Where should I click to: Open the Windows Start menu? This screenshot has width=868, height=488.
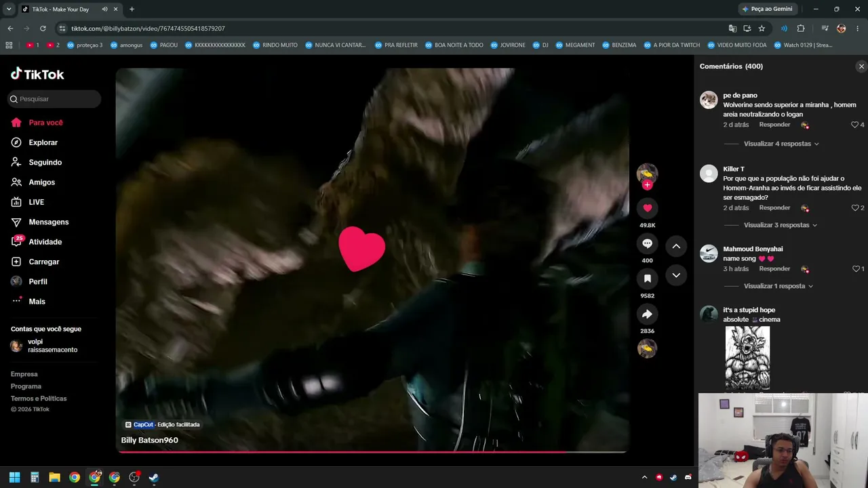click(x=14, y=477)
